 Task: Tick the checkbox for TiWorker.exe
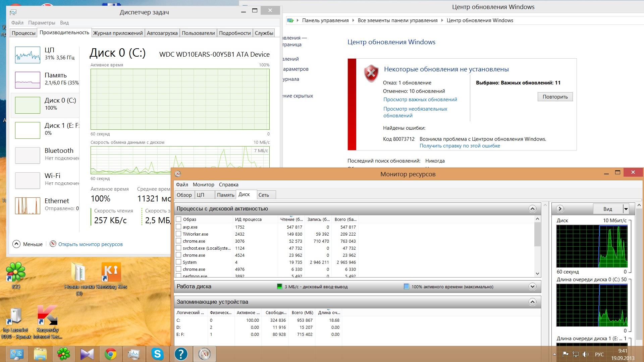pos(178,234)
